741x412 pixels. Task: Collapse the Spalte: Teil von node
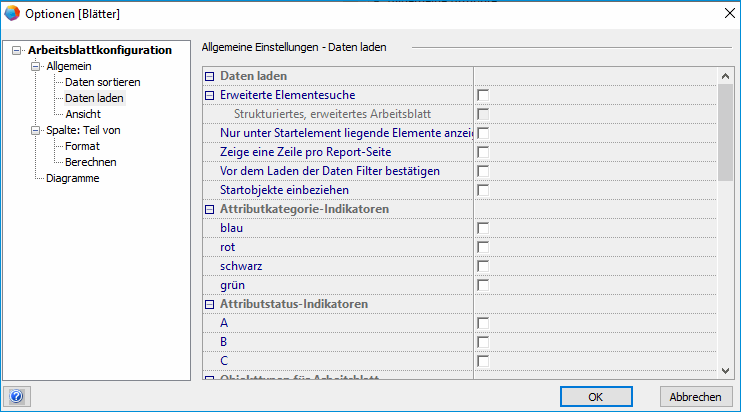click(x=35, y=130)
